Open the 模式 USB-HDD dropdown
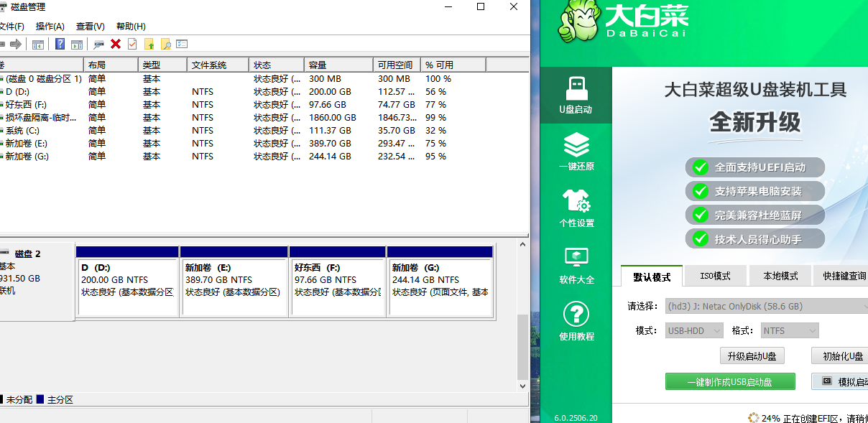 tap(694, 330)
